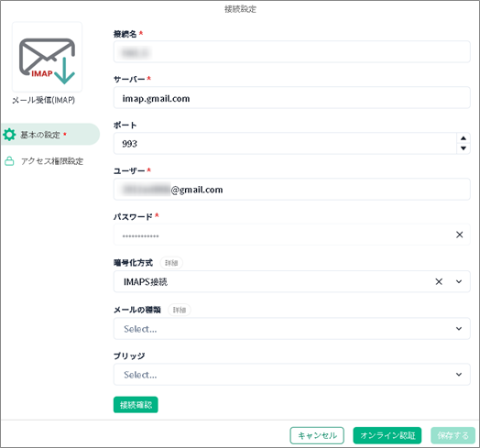480x448 pixels.
Task: Focus the 接続名 input field
Action: [x=291, y=52]
